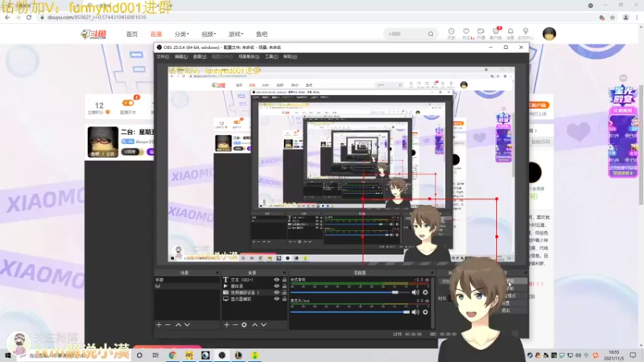This screenshot has width=644, height=362.
Task: Expand the 游戏 dropdown in Douyu nav
Action: pyautogui.click(x=236, y=34)
